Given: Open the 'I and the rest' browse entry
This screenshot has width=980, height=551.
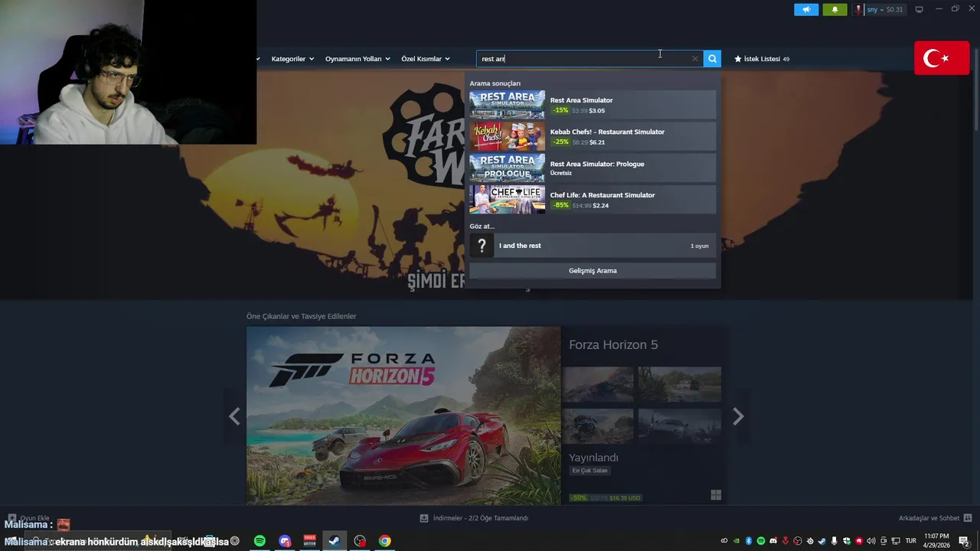Looking at the screenshot, I should pyautogui.click(x=593, y=246).
